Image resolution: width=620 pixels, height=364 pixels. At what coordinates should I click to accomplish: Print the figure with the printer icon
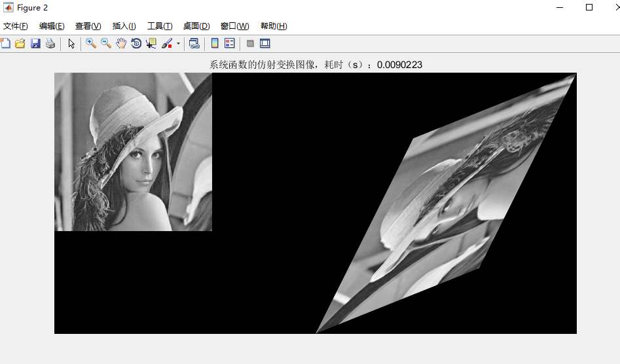[x=50, y=43]
